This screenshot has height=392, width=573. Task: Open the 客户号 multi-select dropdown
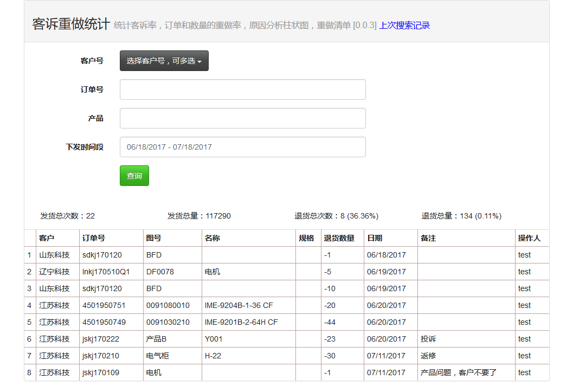(x=164, y=61)
